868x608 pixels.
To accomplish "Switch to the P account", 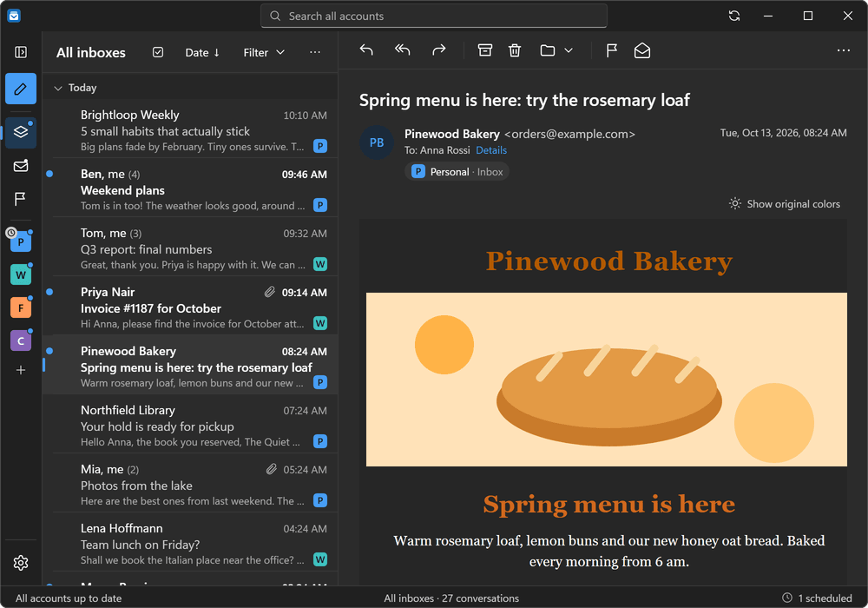I will (21, 241).
